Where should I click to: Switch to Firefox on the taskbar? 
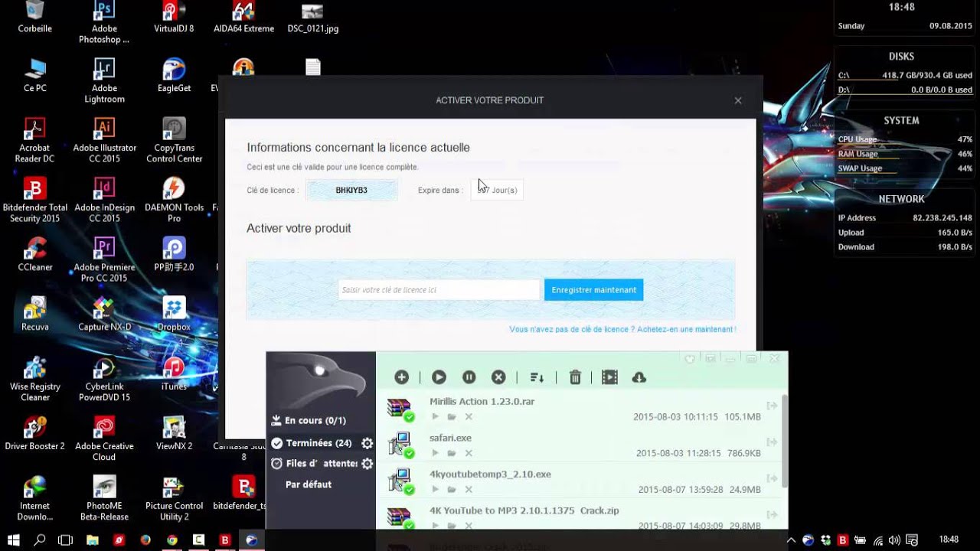click(x=145, y=540)
